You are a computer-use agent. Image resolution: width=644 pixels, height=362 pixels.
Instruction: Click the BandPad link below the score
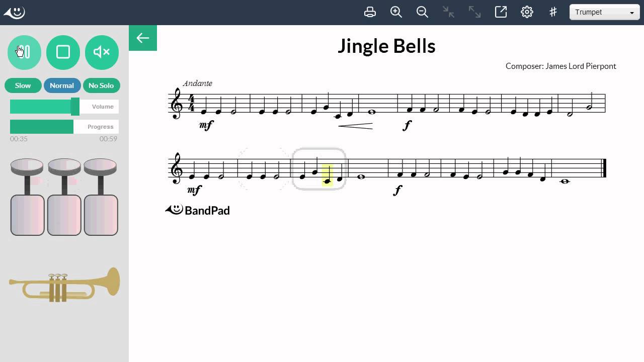click(197, 210)
